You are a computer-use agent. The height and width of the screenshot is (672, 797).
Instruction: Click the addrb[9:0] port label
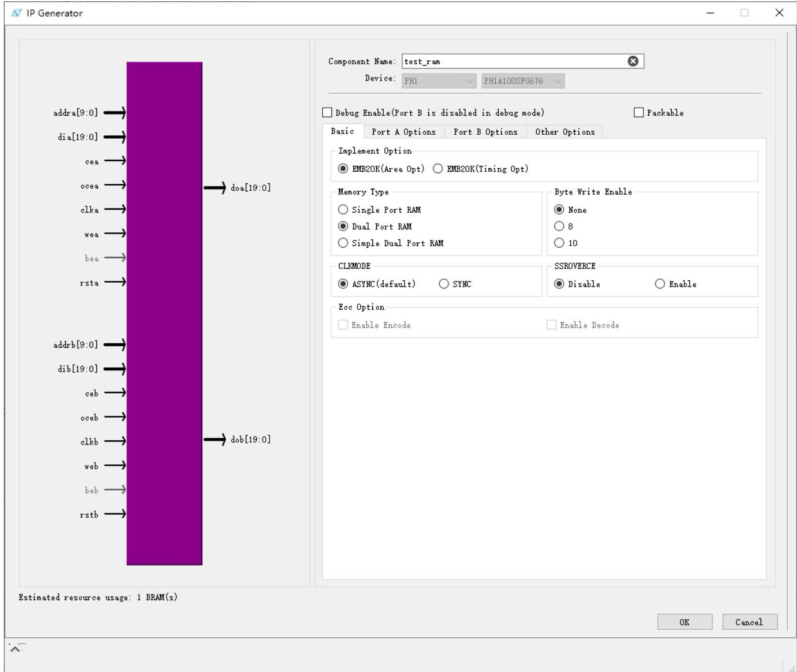pyautogui.click(x=76, y=345)
